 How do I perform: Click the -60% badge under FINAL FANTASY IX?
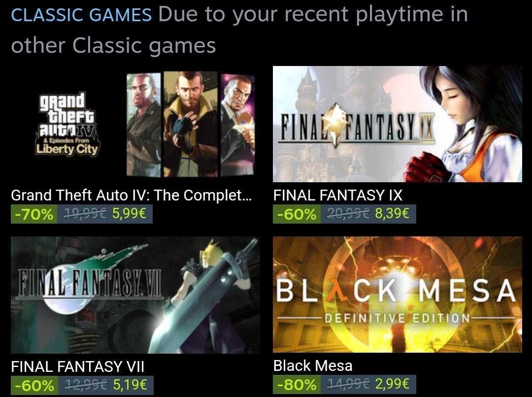(x=297, y=214)
